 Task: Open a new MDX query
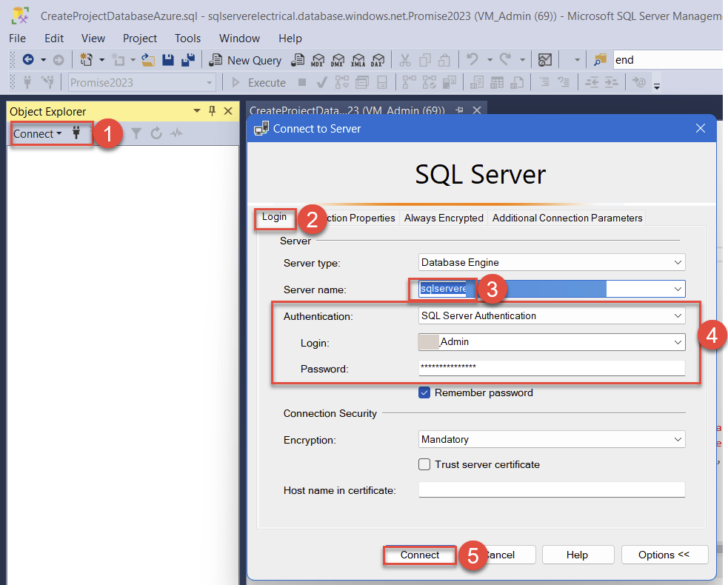[318, 59]
